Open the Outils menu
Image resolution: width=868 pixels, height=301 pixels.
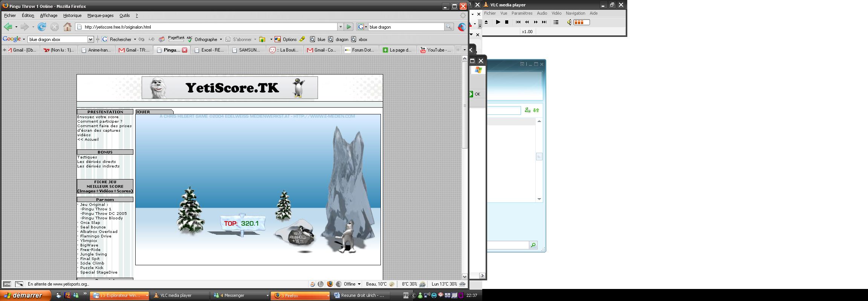125,15
